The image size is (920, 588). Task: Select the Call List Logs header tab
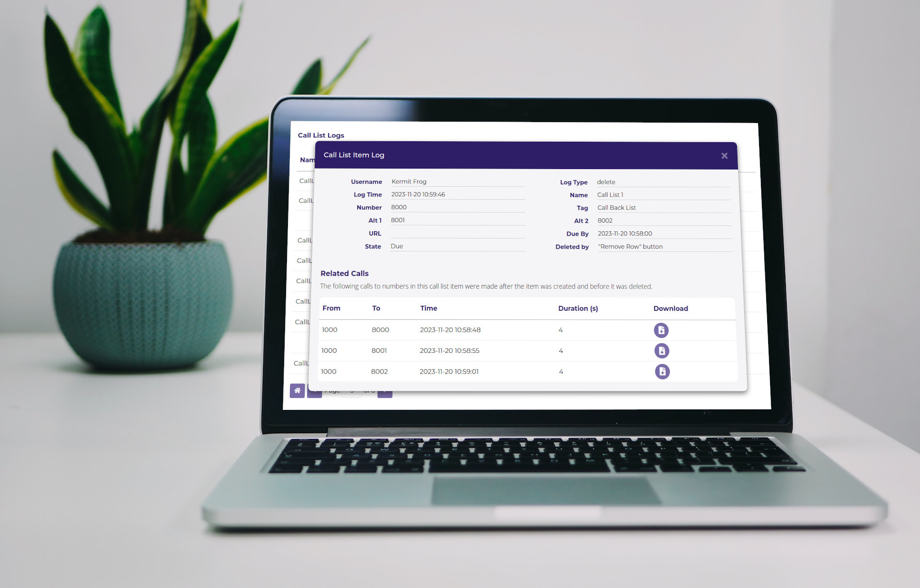(x=322, y=135)
